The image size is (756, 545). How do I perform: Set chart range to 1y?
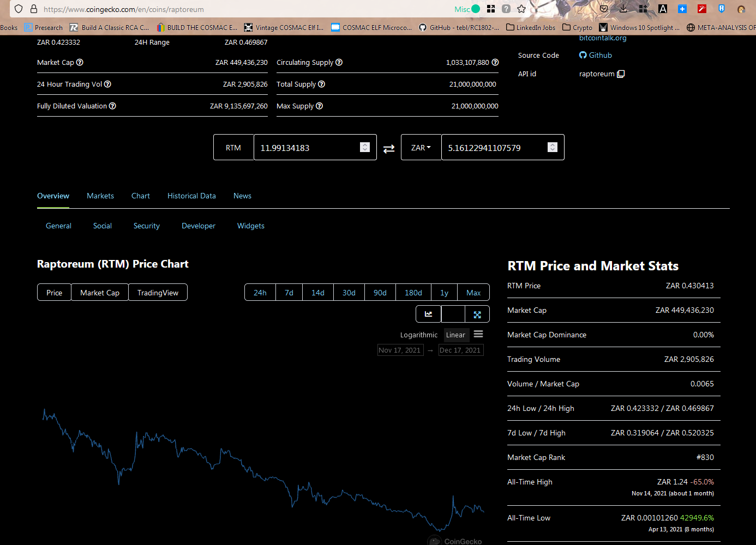pos(445,293)
